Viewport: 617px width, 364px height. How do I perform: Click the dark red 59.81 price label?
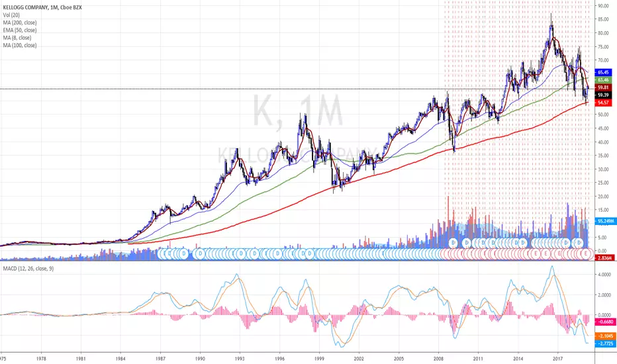click(x=603, y=88)
